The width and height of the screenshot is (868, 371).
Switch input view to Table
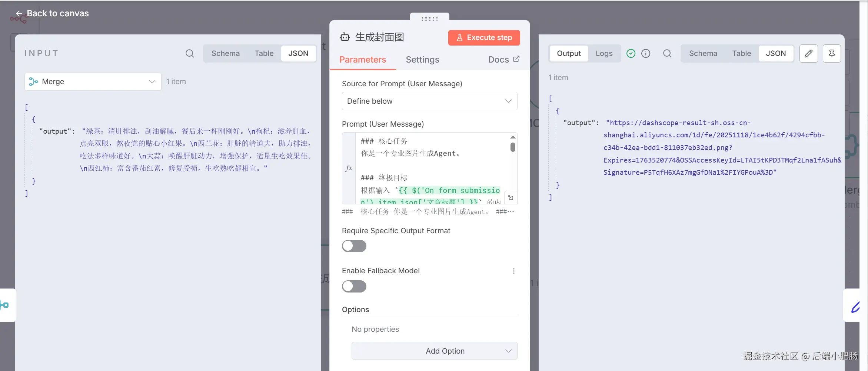tap(264, 53)
